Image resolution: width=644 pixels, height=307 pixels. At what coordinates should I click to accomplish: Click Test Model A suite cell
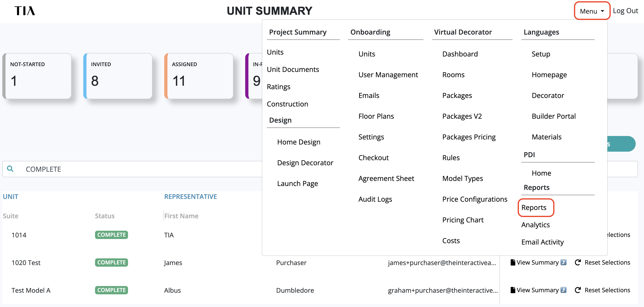click(x=31, y=290)
